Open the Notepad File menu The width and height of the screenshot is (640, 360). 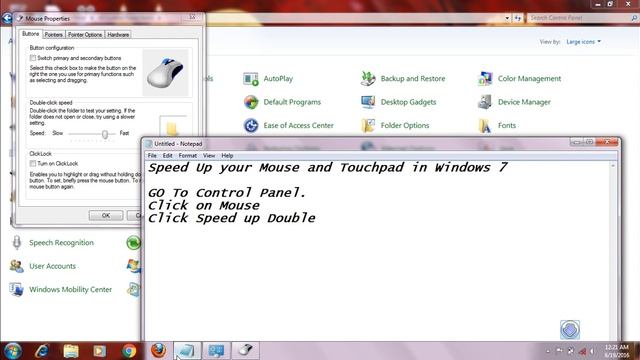tap(152, 156)
